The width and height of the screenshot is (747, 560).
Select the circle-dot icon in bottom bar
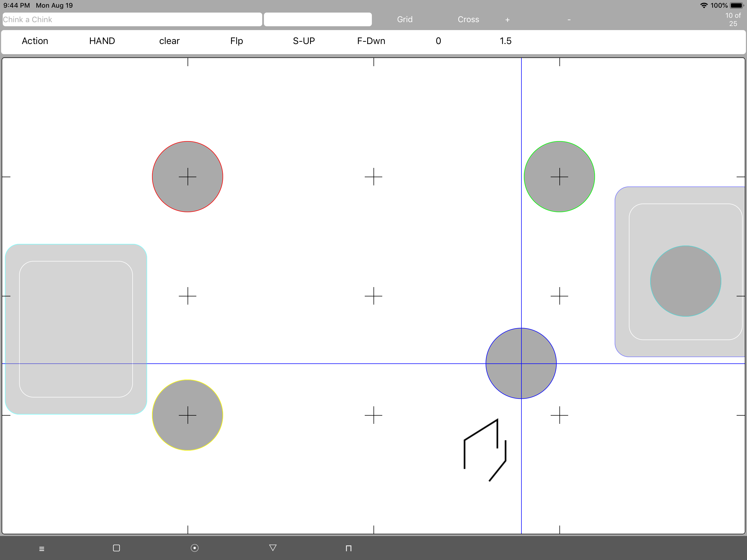194,548
